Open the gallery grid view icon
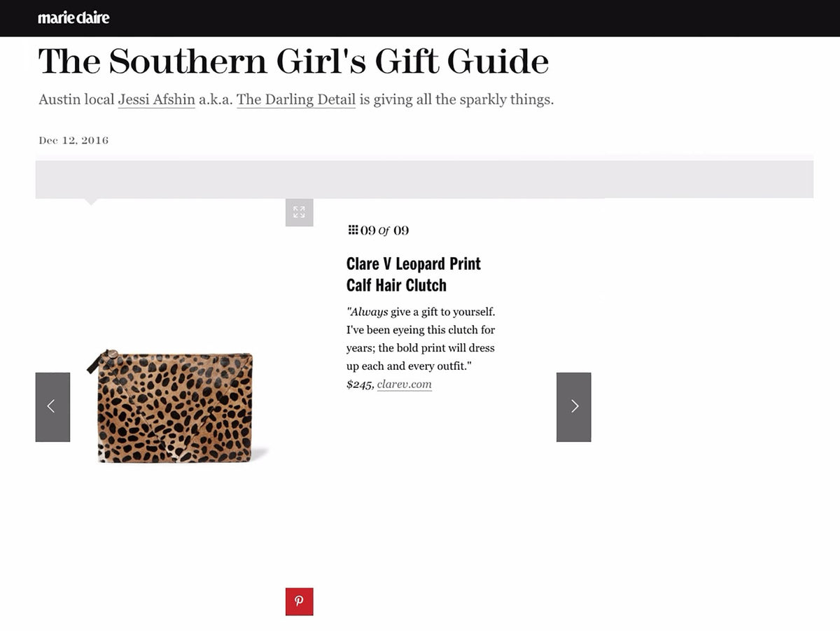Screen dimensions: 840x631 [353, 230]
